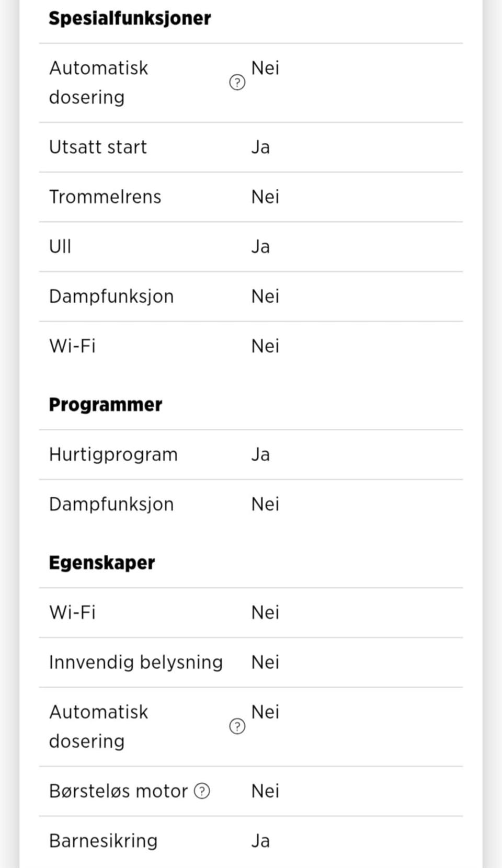Click the Innvendig belysning label

coord(136,663)
